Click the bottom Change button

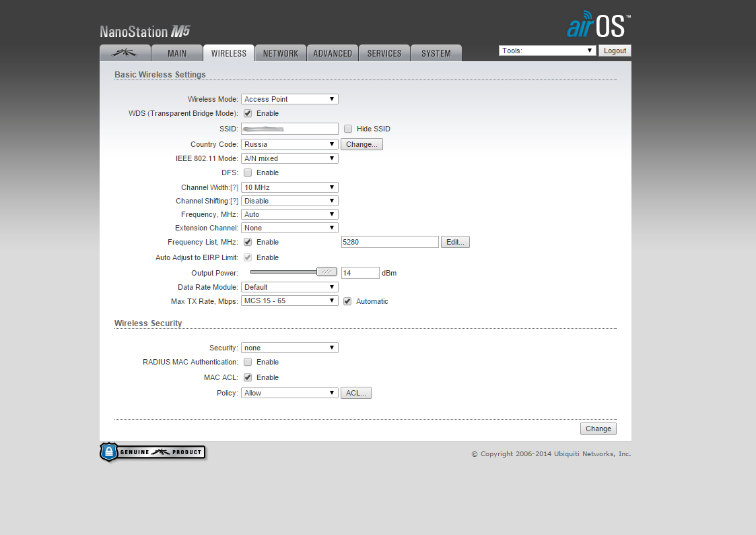(x=598, y=429)
